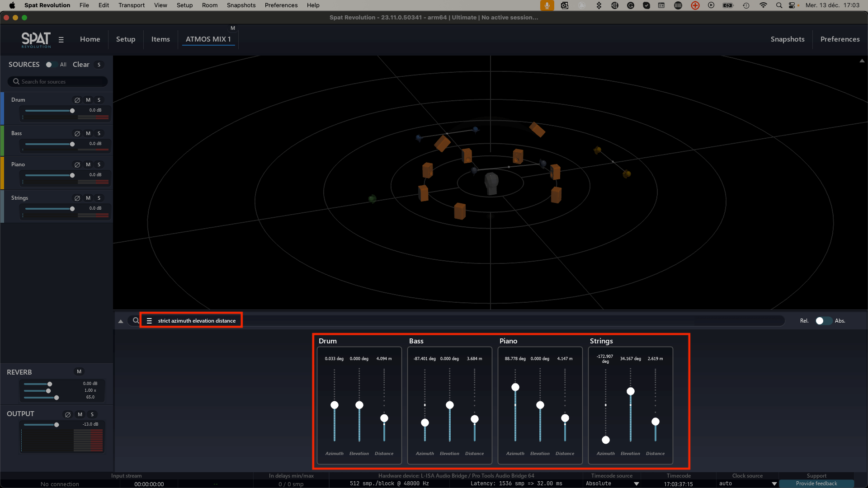
Task: Switch to the Setup tab
Action: click(126, 39)
